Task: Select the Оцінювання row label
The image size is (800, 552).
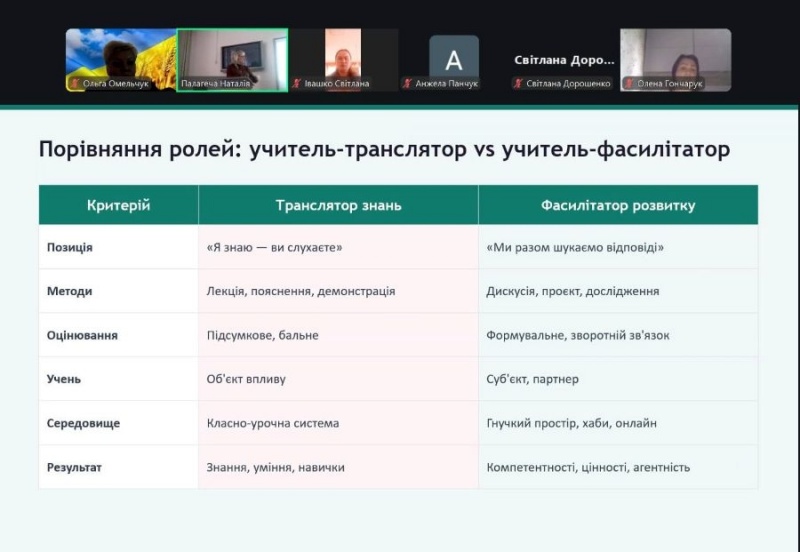Action: coord(82,335)
